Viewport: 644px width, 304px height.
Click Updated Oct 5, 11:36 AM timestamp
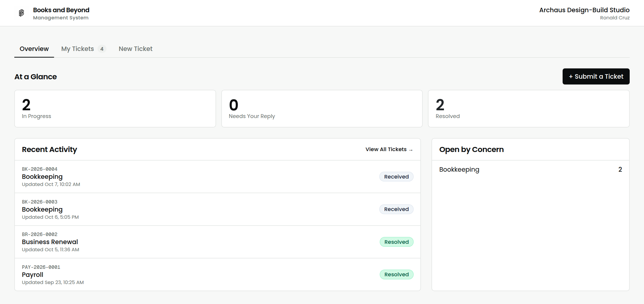pos(50,250)
